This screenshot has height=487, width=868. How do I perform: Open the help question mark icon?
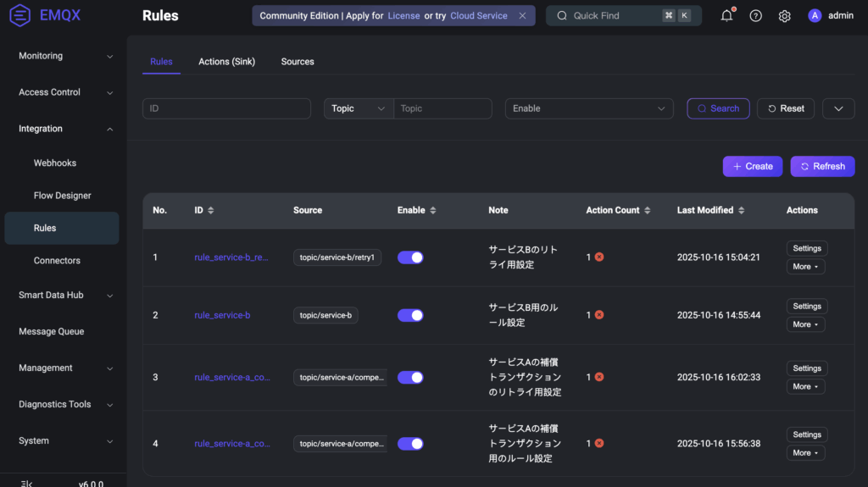pos(755,15)
